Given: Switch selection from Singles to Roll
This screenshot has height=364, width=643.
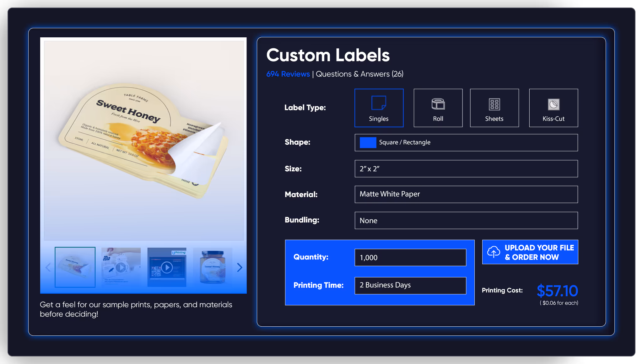Looking at the screenshot, I should (x=438, y=108).
